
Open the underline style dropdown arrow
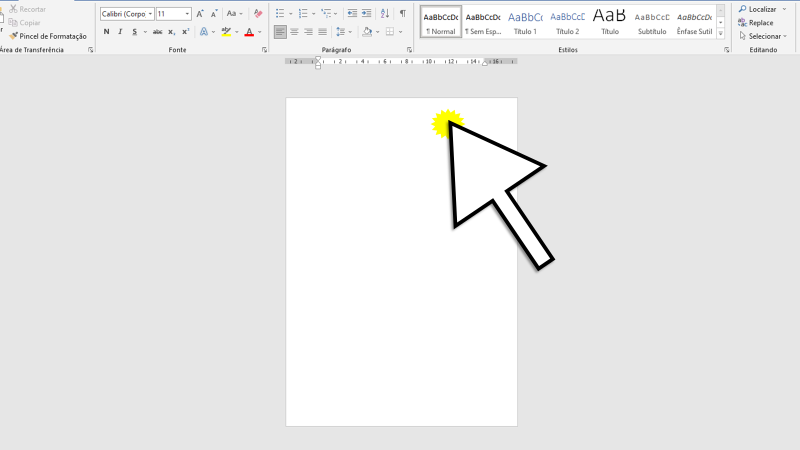(x=145, y=32)
